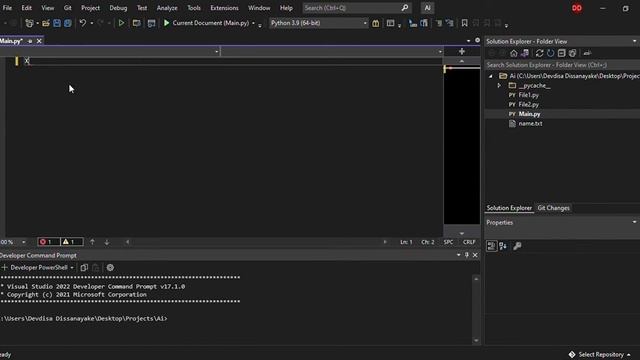640x360 pixels.
Task: Close the Main.py editor tab
Action: (39, 41)
